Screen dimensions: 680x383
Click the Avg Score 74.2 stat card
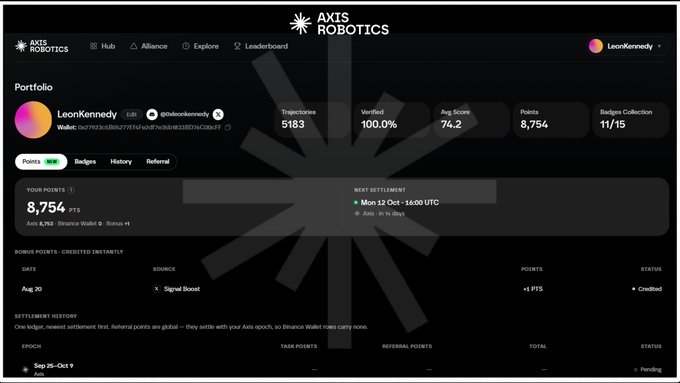pos(471,120)
